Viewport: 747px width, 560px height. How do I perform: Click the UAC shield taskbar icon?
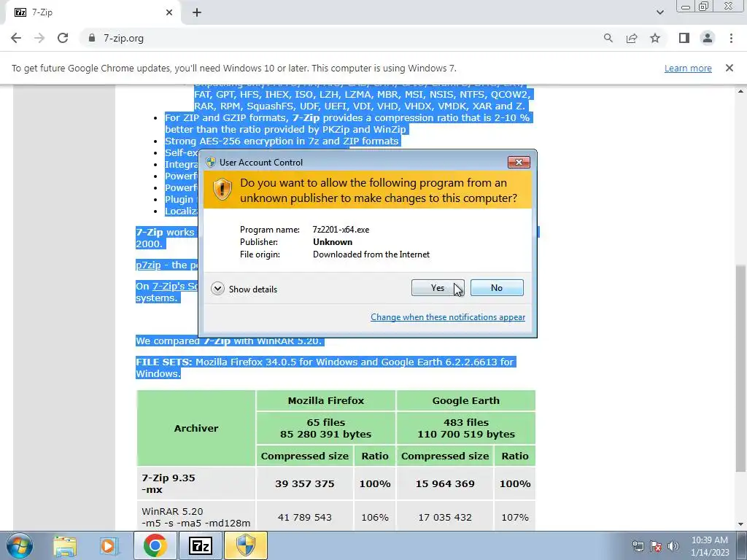(246, 545)
